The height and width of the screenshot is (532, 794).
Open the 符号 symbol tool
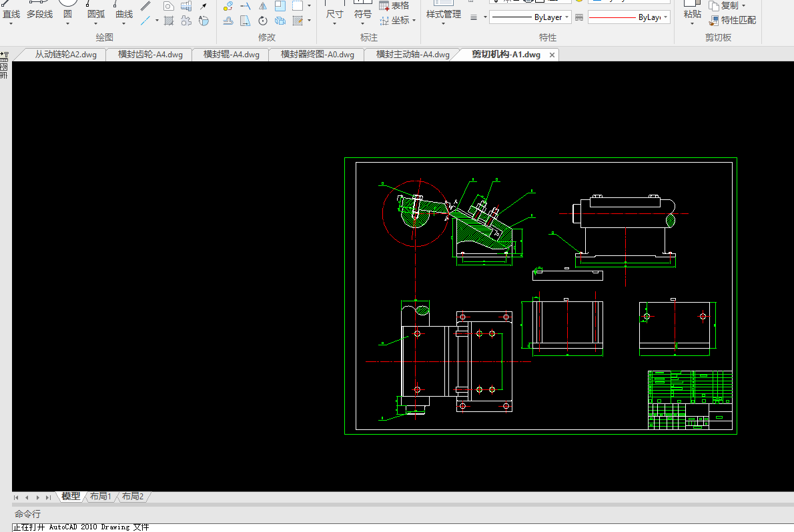[362, 10]
